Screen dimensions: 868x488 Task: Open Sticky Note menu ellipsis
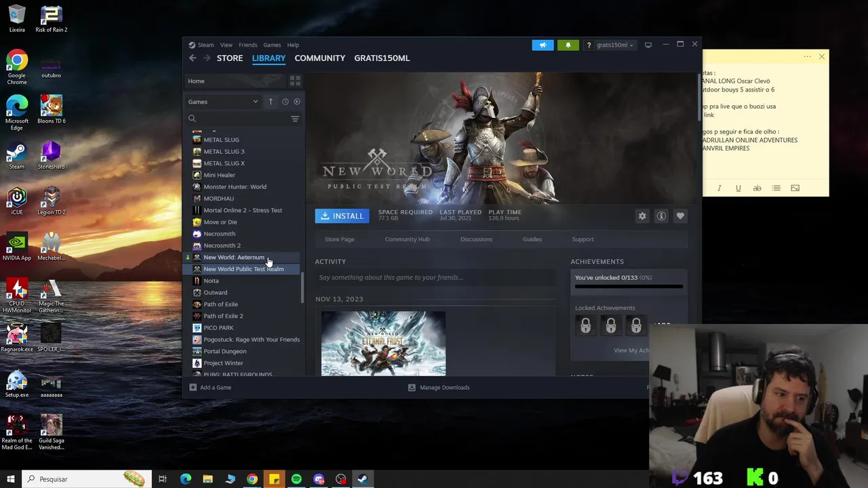(807, 57)
